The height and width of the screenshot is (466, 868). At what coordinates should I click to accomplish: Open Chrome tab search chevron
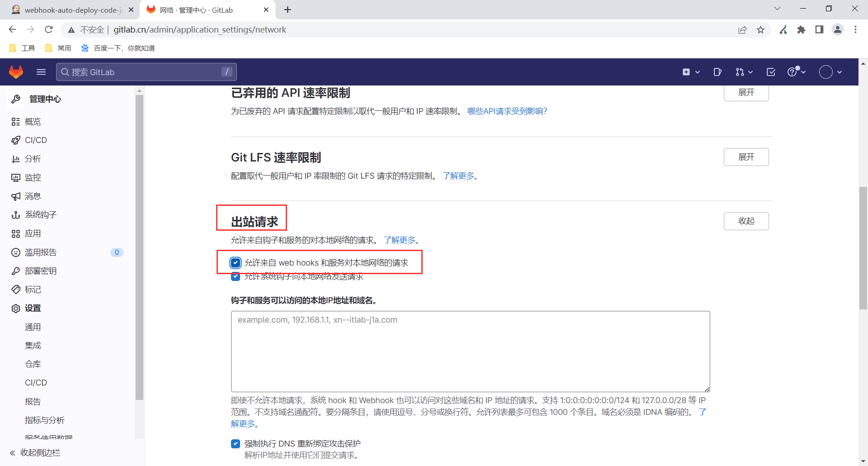click(x=777, y=9)
